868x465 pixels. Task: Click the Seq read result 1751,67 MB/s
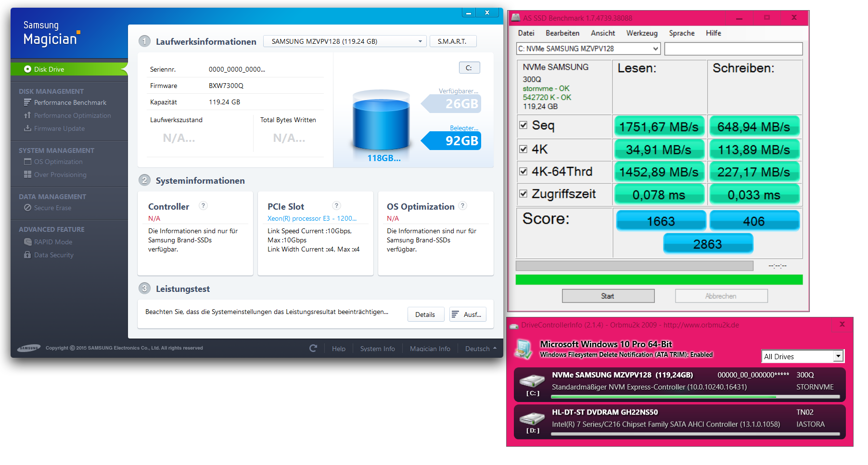tap(659, 126)
